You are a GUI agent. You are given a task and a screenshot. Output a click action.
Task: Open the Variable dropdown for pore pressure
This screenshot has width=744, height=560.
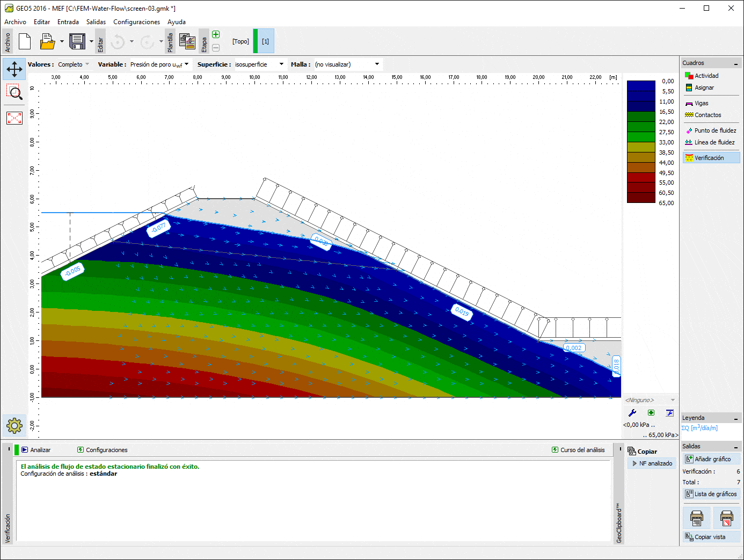click(x=160, y=64)
